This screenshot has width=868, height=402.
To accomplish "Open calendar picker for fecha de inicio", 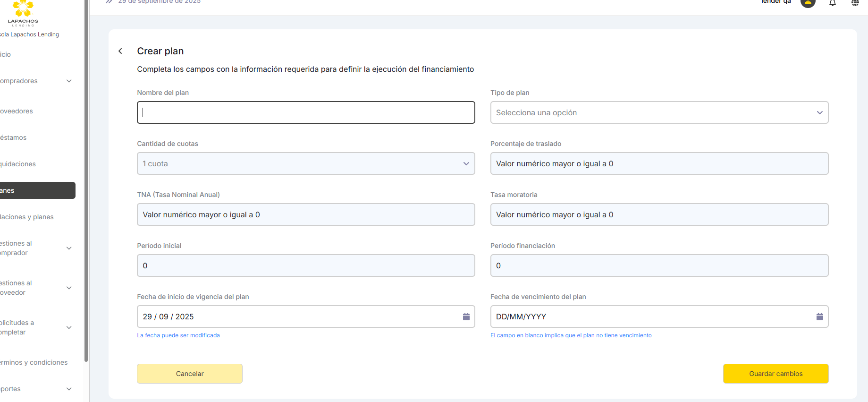I will pos(466,316).
